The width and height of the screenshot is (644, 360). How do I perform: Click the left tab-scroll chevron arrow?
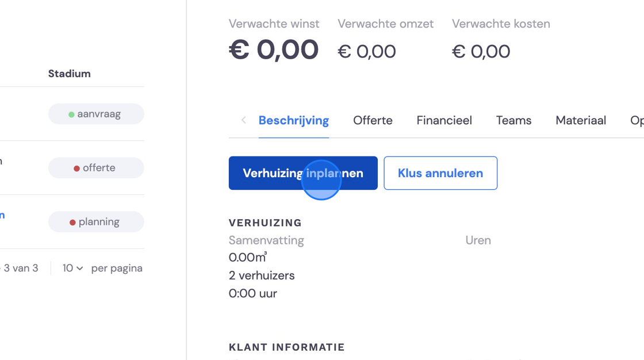pos(244,120)
